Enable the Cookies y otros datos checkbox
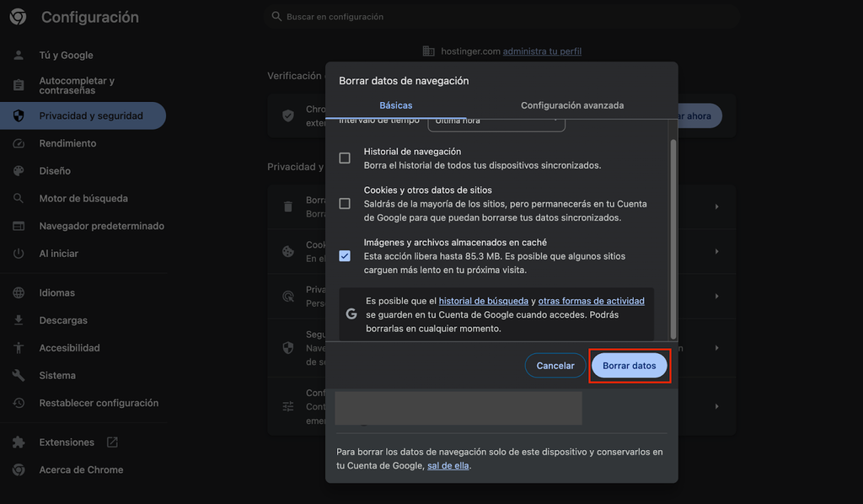This screenshot has height=504, width=863. (344, 203)
